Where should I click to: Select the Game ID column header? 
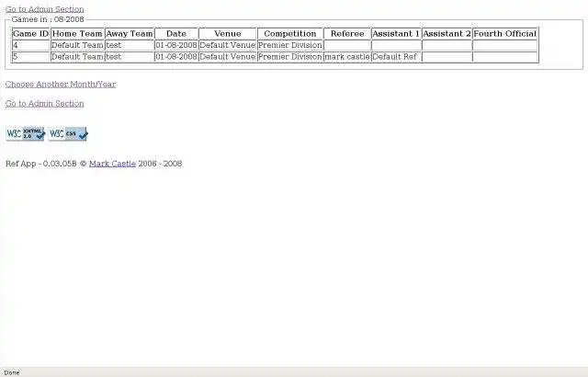[30, 34]
